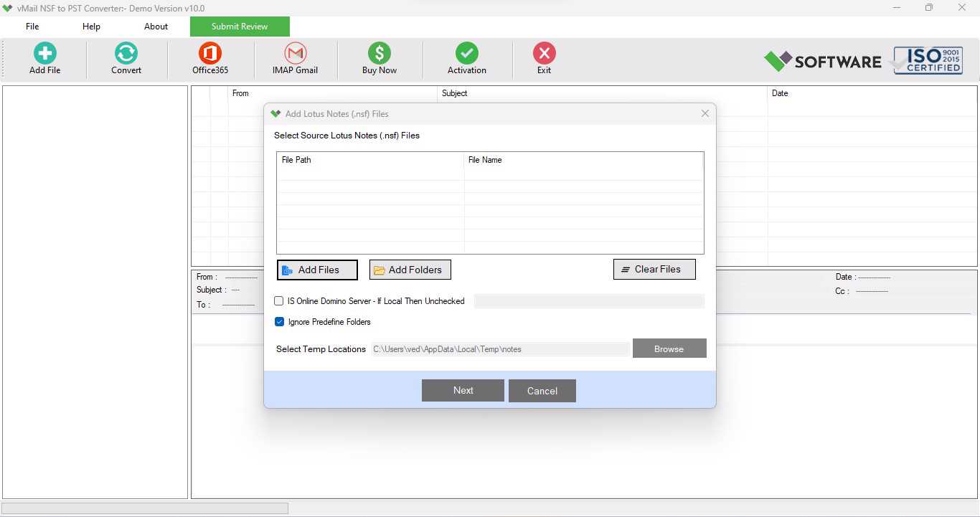This screenshot has width=980, height=517.
Task: Click the Activation checkmark icon
Action: pos(467,53)
